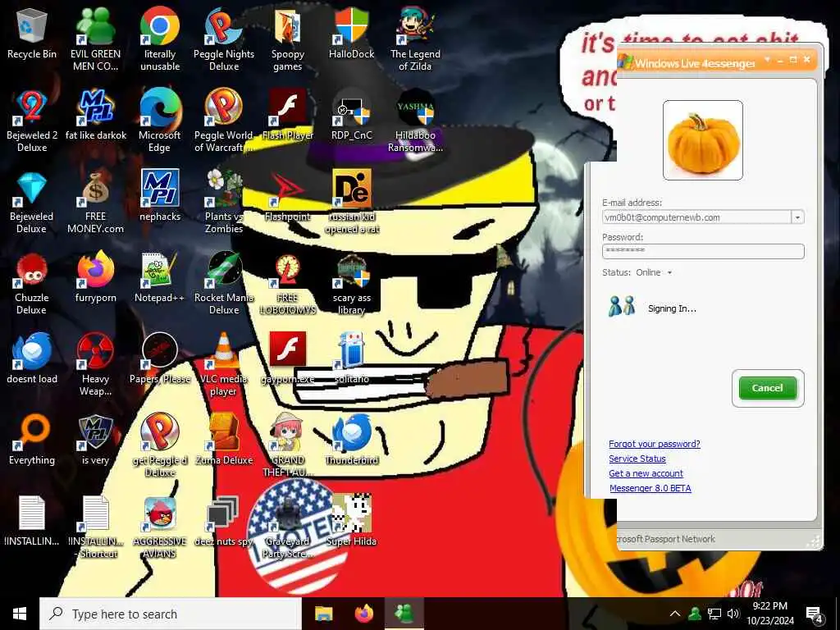Screen dimensions: 840x630
Task: Select the Hildaboo Ransomwa... icon
Action: point(415,120)
